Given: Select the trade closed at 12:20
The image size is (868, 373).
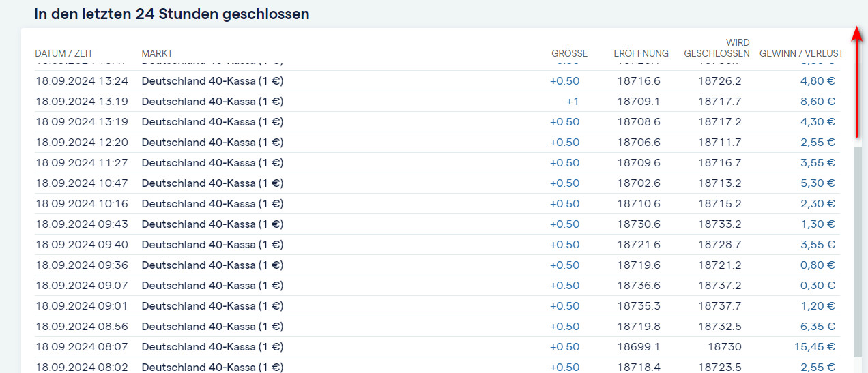Looking at the screenshot, I should coord(212,143).
